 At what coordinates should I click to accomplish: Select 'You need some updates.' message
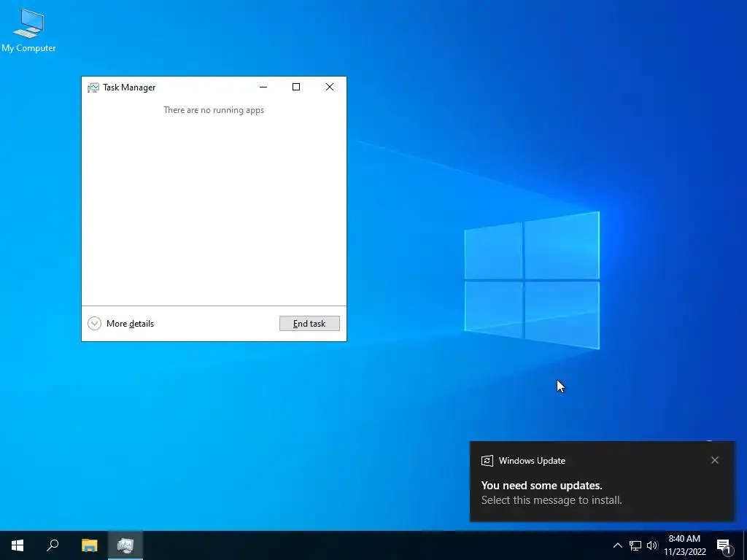point(542,485)
